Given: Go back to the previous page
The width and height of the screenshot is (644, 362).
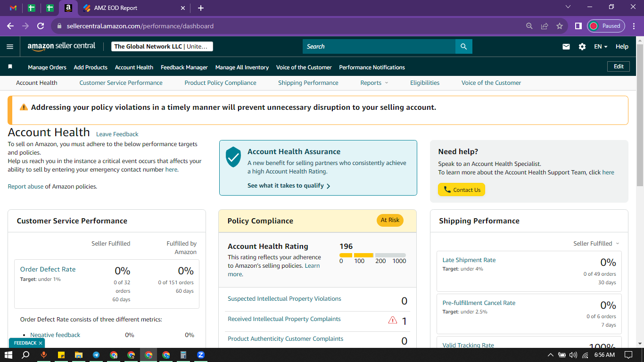Looking at the screenshot, I should pyautogui.click(x=10, y=26).
